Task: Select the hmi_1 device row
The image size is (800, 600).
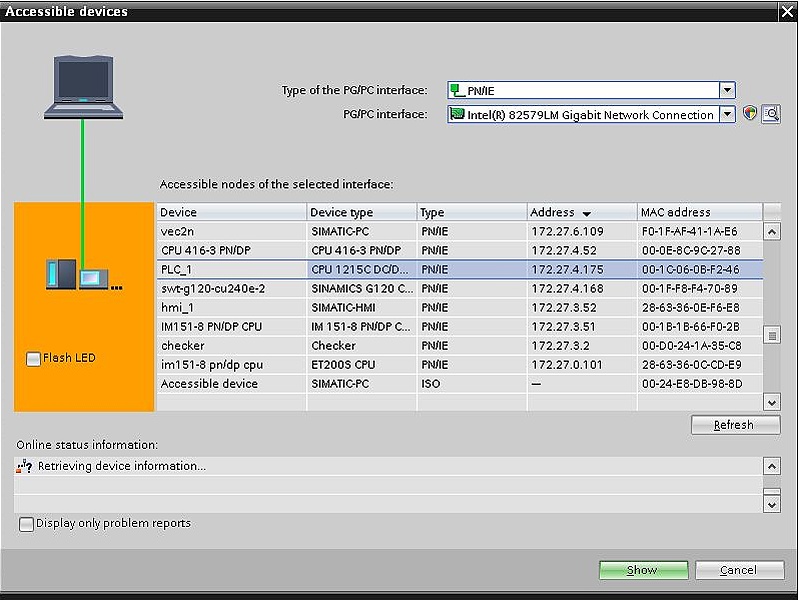Action: 459,308
